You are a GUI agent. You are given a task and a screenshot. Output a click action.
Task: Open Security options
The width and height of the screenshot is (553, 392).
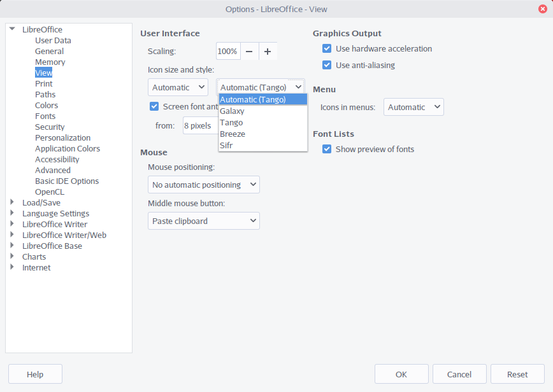(x=50, y=127)
